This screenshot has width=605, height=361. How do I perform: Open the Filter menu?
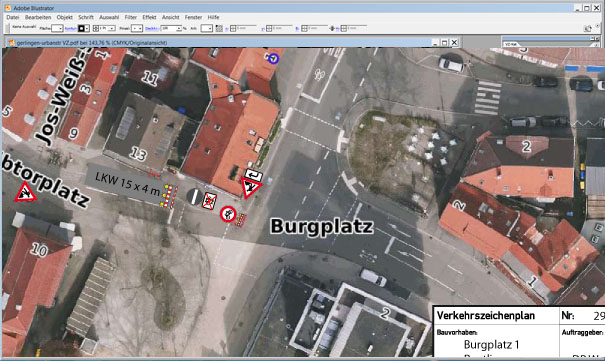(130, 17)
